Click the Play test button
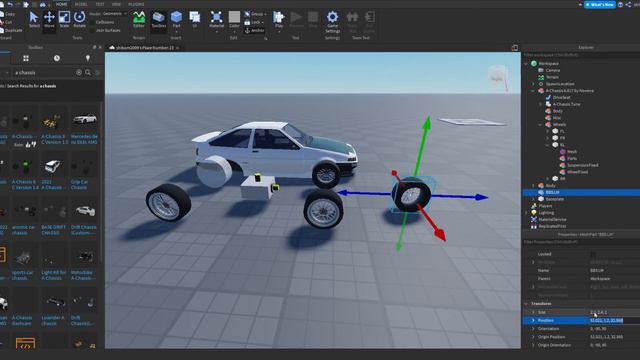 pyautogui.click(x=279, y=19)
